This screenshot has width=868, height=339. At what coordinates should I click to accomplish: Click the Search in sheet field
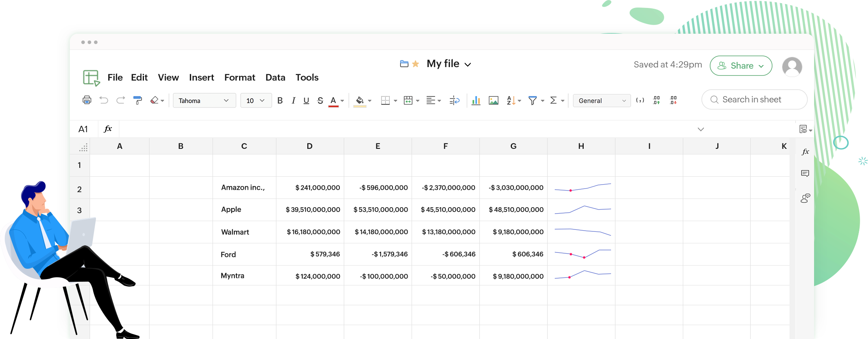click(754, 100)
